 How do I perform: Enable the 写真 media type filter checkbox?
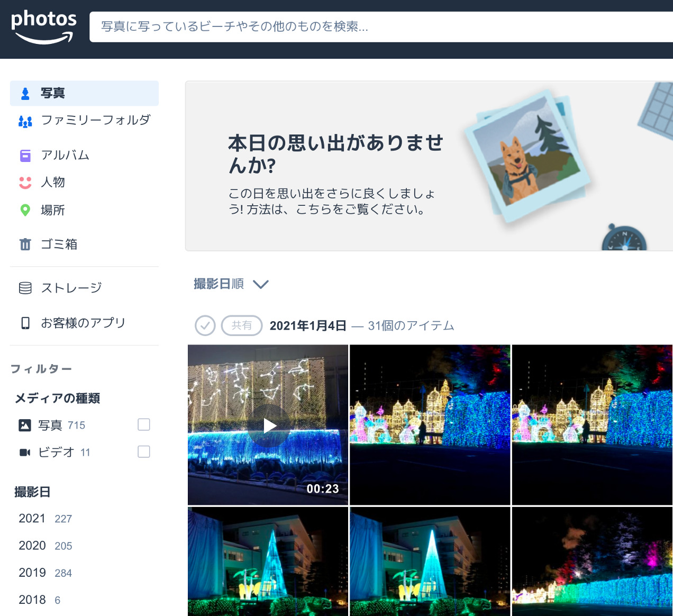(144, 424)
